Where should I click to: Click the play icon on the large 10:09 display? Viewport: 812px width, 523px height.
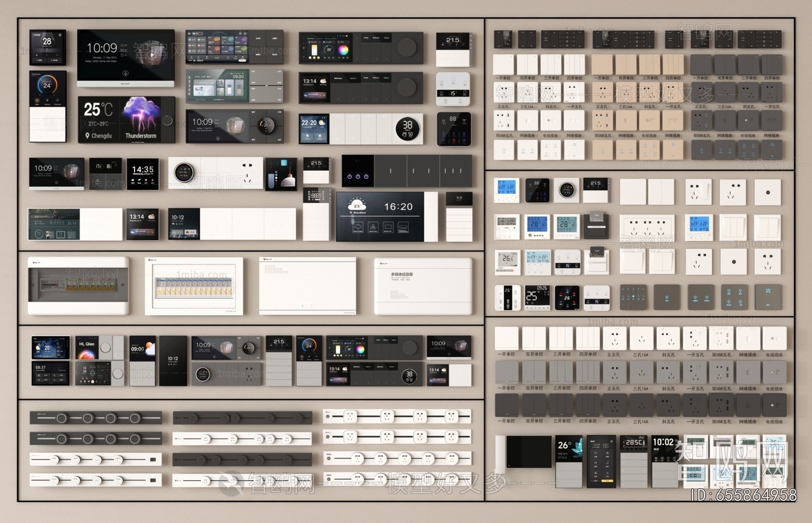coord(153,54)
